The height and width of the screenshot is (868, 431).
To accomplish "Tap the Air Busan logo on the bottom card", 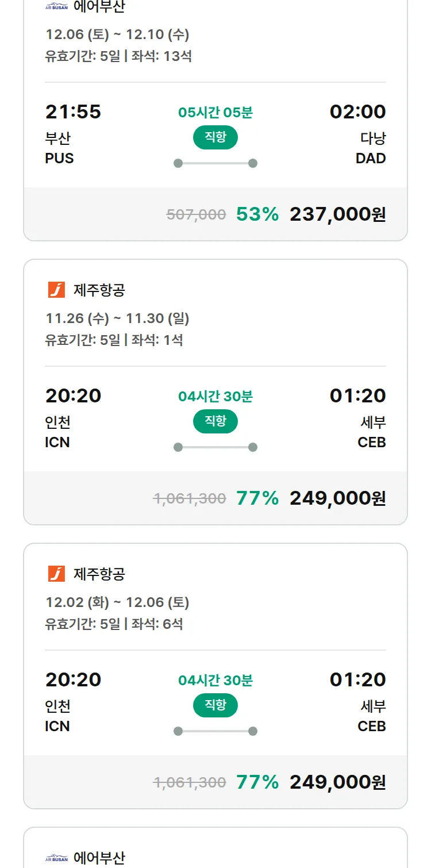I will (x=56, y=858).
